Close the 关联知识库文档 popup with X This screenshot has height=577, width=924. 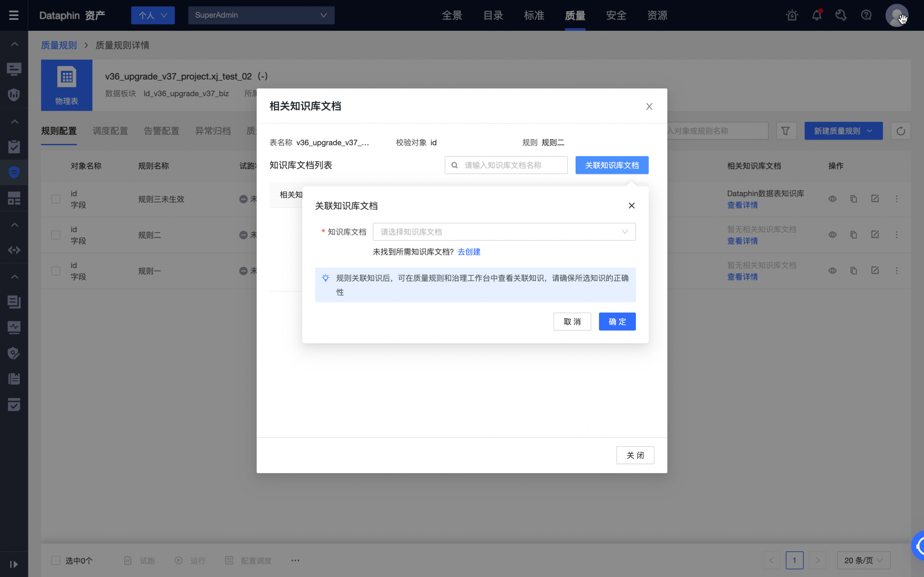tap(632, 206)
